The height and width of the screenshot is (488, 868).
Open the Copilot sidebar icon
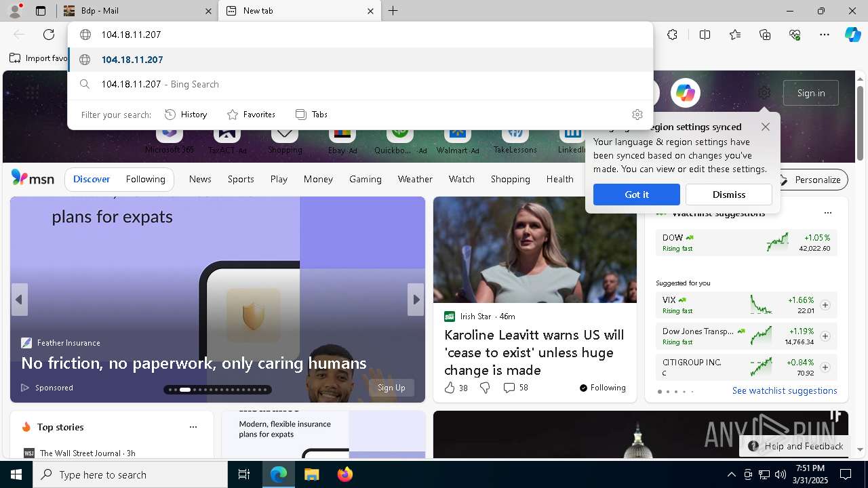pyautogui.click(x=852, y=35)
